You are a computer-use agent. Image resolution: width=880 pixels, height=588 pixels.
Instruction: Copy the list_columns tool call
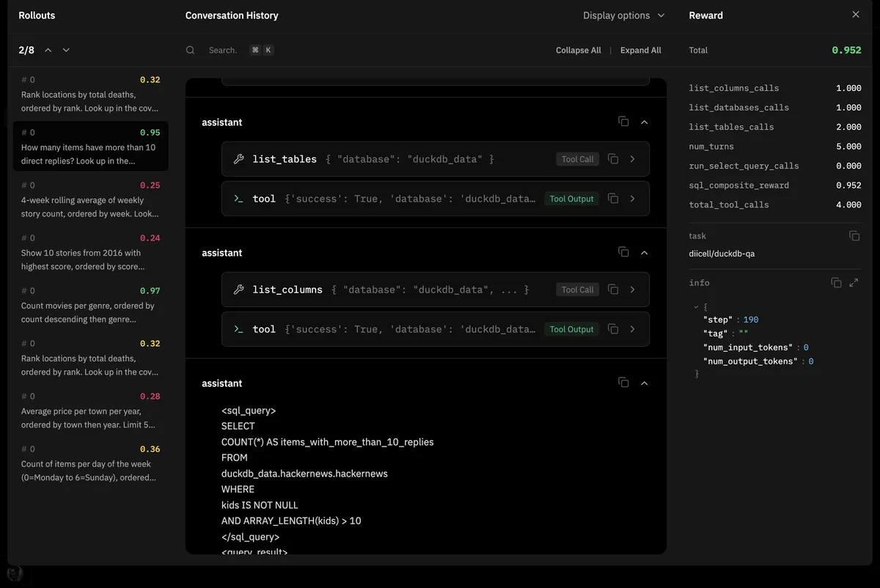coord(613,290)
